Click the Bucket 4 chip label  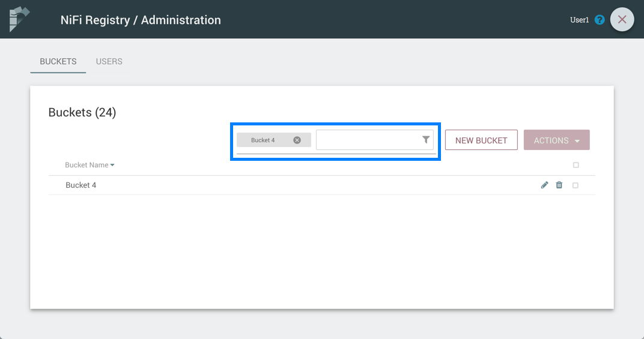tap(263, 140)
